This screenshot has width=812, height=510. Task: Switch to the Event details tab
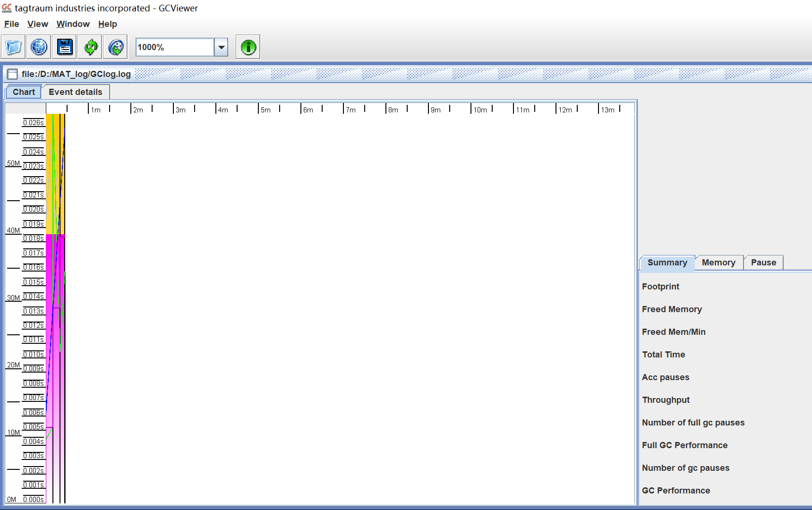pyautogui.click(x=76, y=92)
